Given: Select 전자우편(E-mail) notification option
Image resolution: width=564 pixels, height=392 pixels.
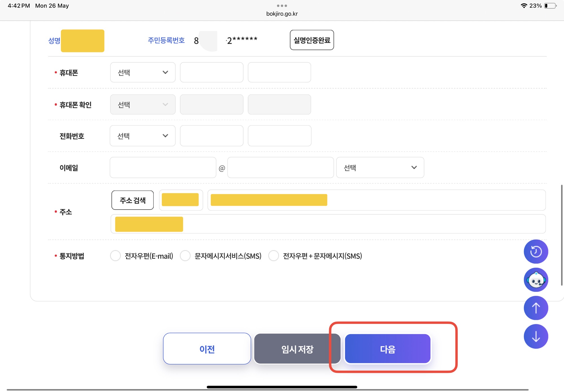Looking at the screenshot, I should (x=115, y=256).
